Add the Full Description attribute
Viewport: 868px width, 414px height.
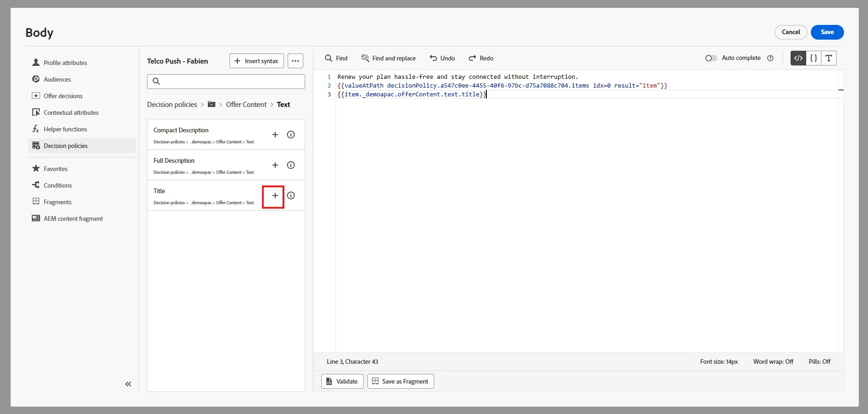[x=275, y=165]
